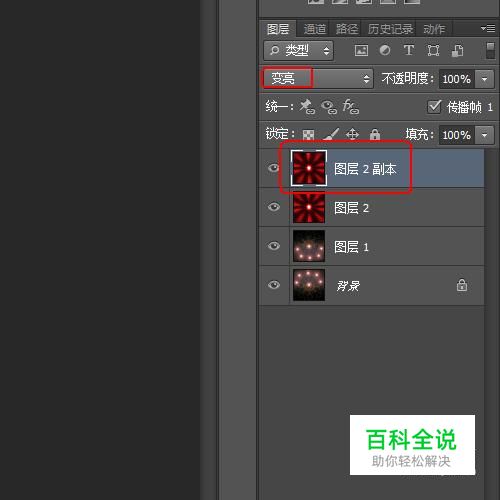Image resolution: width=500 pixels, height=500 pixels.
Task: Click the 填充 label
Action: coord(419,134)
